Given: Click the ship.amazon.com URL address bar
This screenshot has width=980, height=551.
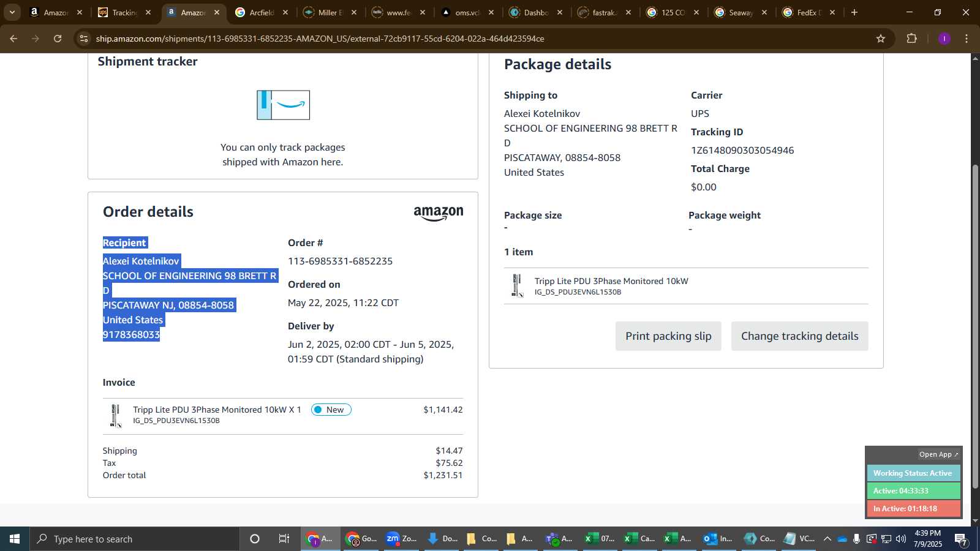Looking at the screenshot, I should (320, 39).
